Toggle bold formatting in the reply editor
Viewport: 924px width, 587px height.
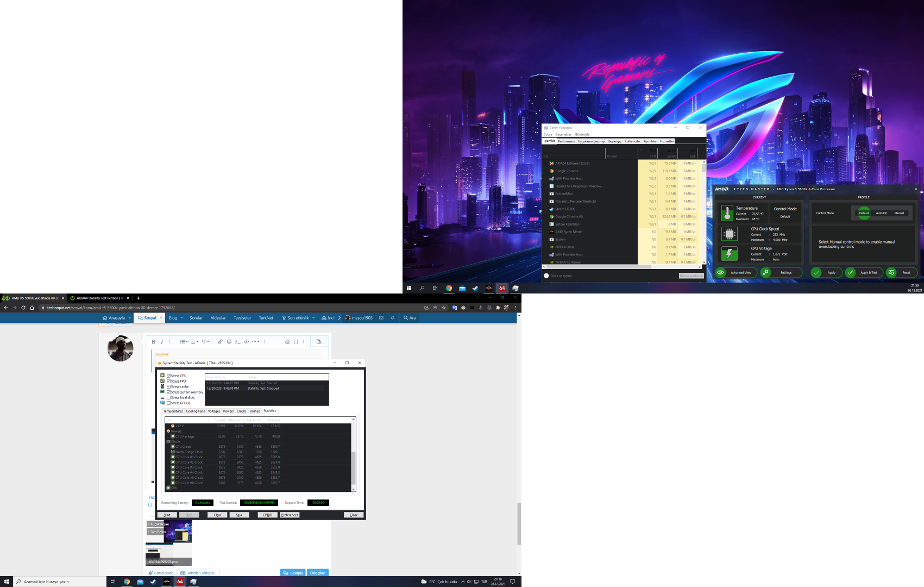(x=153, y=342)
